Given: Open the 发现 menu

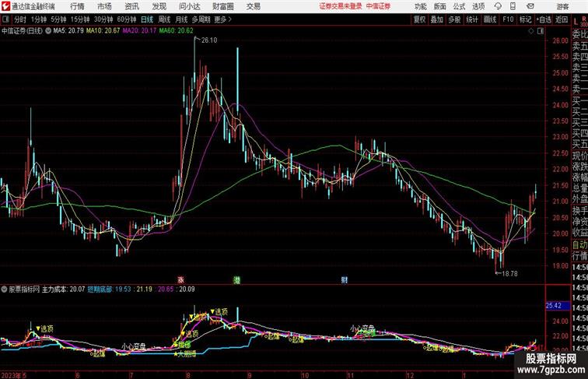Looking at the screenshot, I should (159, 6).
